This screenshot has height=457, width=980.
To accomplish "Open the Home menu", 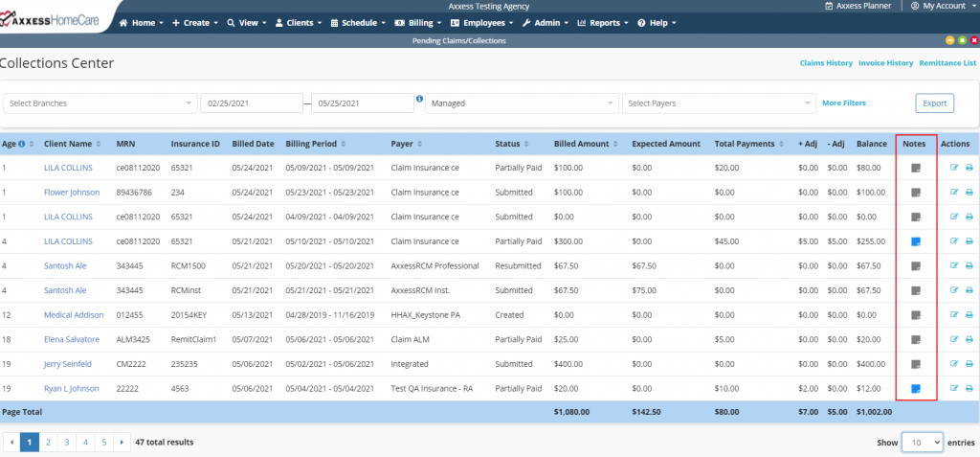I will (x=142, y=23).
